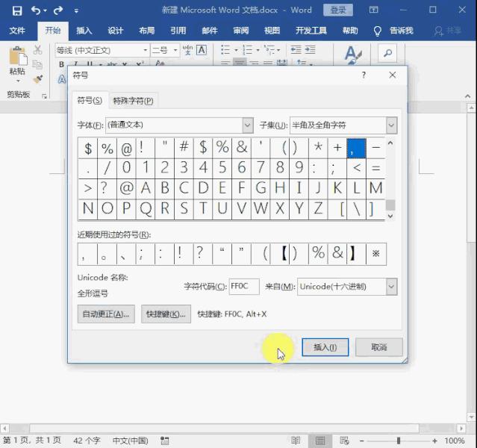Redo the last action
Screen dimensions: 477x448
click(57, 11)
